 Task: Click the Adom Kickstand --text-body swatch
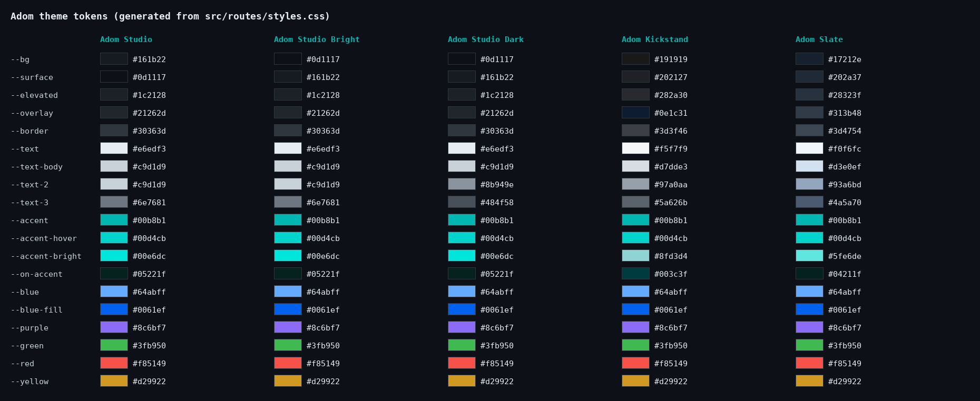635,166
